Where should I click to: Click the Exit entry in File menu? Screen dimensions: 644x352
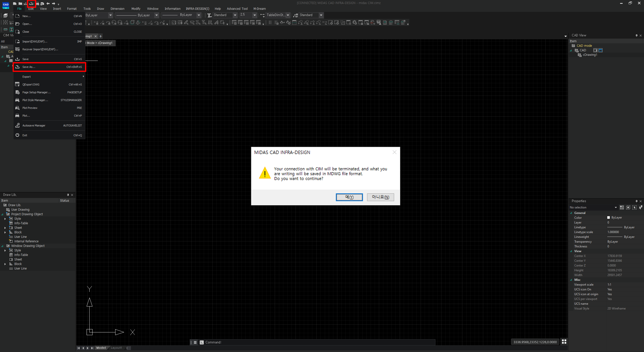[49, 135]
